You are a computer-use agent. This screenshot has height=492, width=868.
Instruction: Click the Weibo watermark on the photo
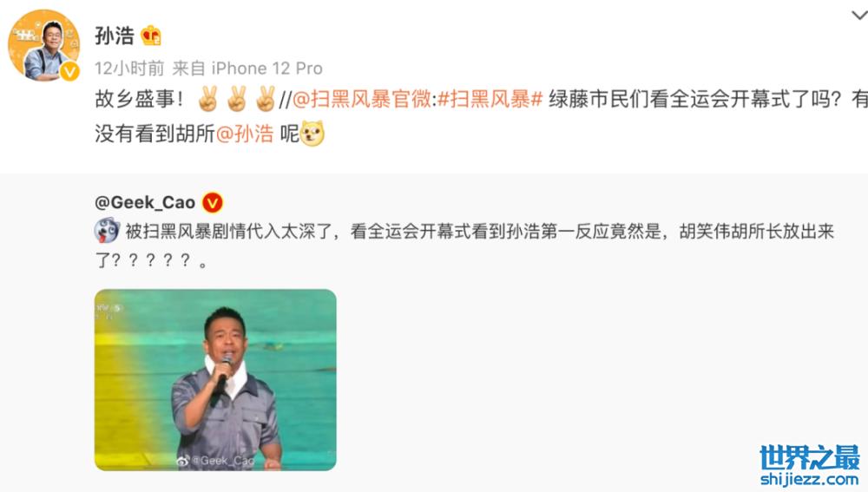tap(216, 461)
